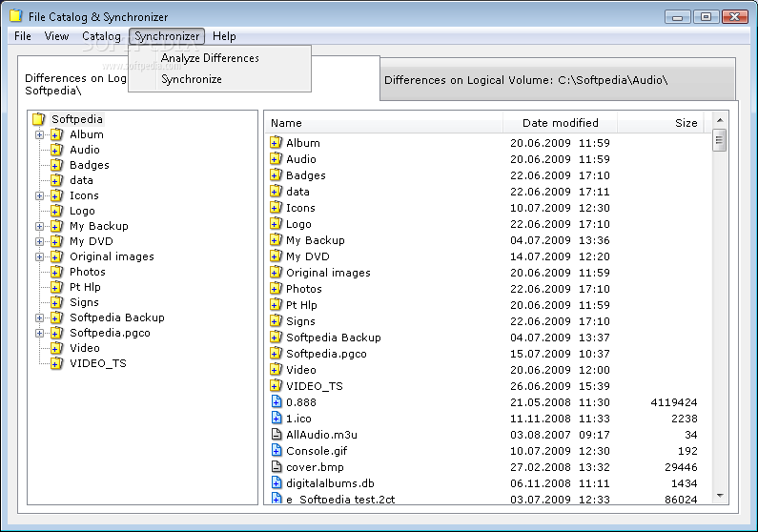This screenshot has width=758, height=532.
Task: Click Original images folder icon in file list
Action: pos(276,273)
